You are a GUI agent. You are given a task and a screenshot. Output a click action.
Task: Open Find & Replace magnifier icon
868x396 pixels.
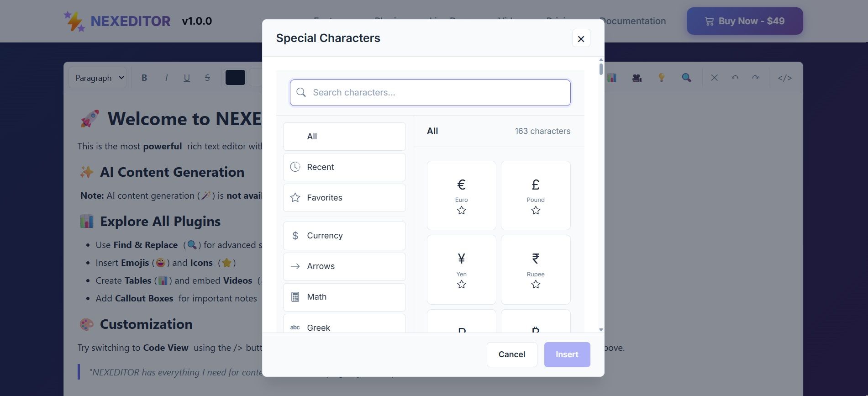point(686,78)
